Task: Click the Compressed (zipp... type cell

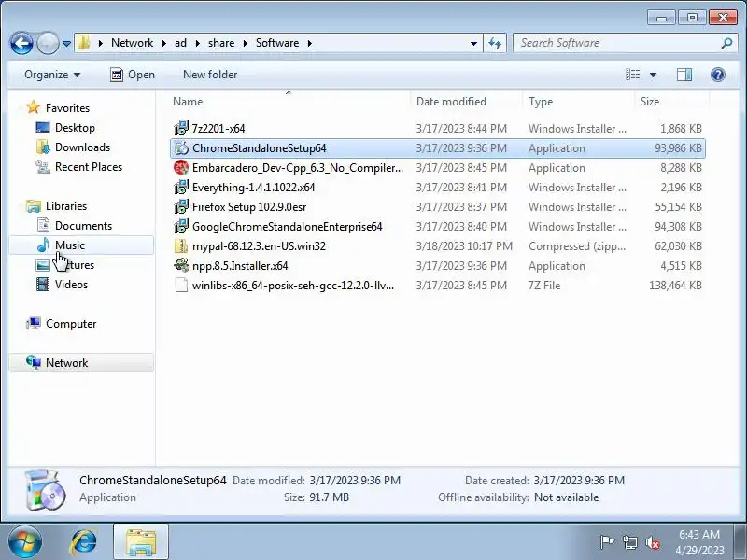Action: tap(577, 246)
